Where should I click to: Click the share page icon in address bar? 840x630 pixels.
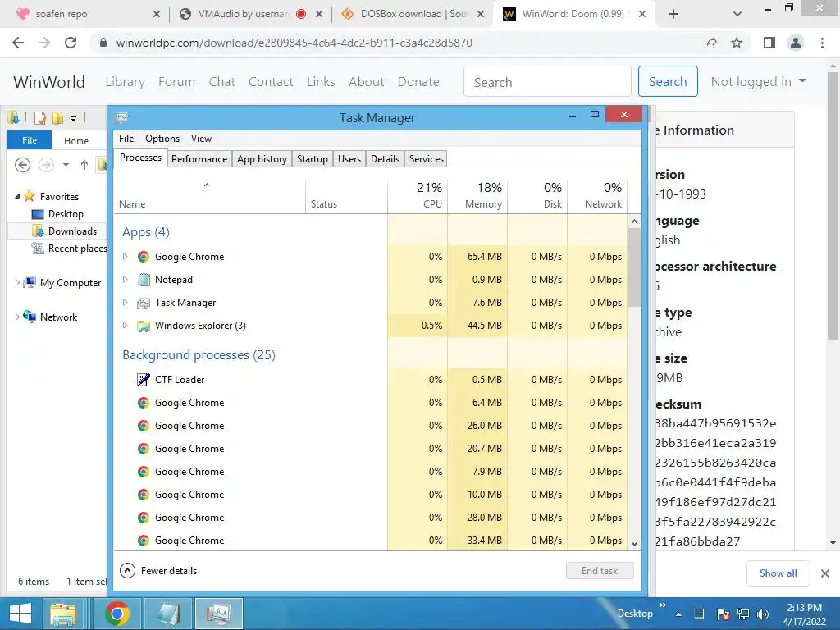[x=710, y=43]
